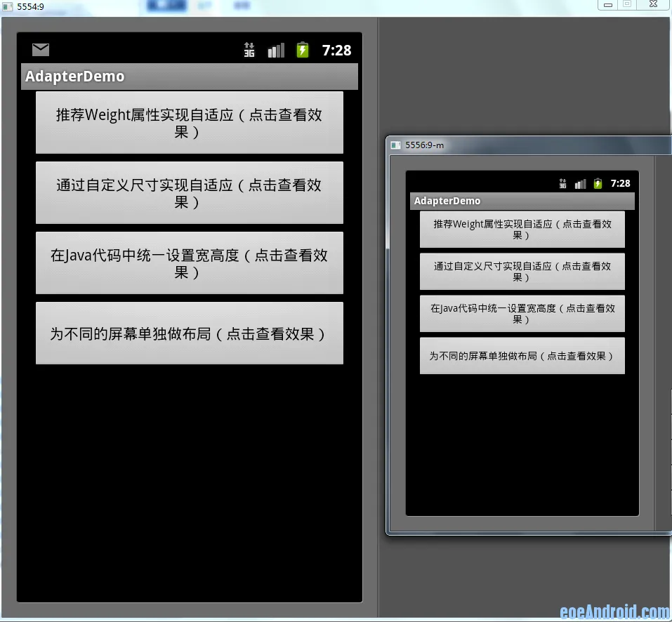Click the mail envelope notification icon in 5554 emulator
The width and height of the screenshot is (672, 622).
point(41,50)
